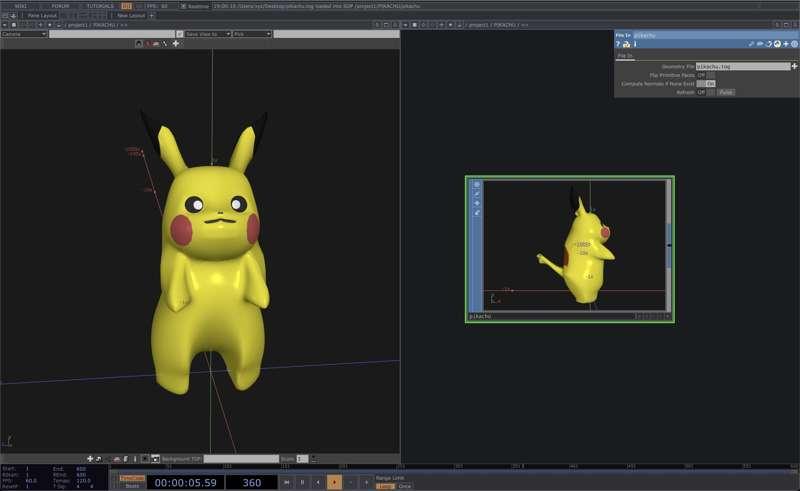The image size is (800, 491).
Task: Click the timecode display 00:00:05.59
Action: click(185, 482)
